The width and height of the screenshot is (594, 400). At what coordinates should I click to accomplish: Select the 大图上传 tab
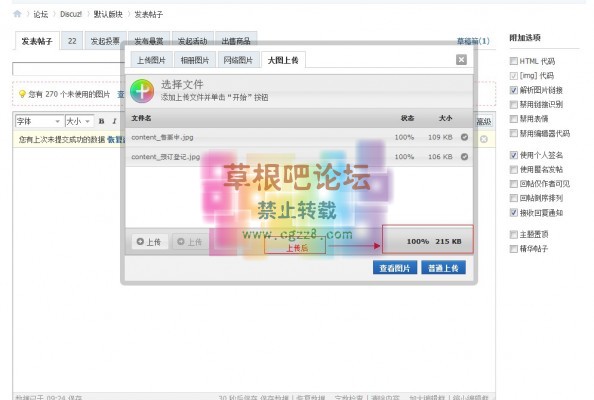click(x=283, y=60)
